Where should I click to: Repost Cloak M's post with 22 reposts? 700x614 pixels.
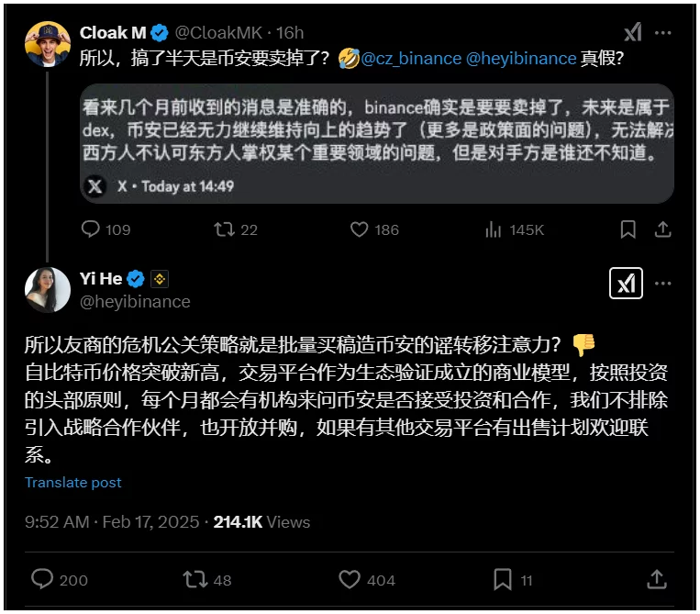235,229
